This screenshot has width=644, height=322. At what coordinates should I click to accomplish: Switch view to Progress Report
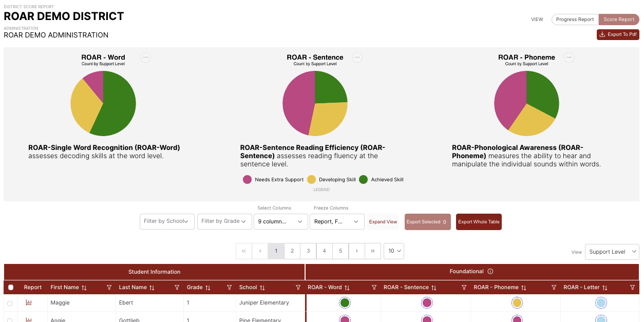tap(575, 20)
